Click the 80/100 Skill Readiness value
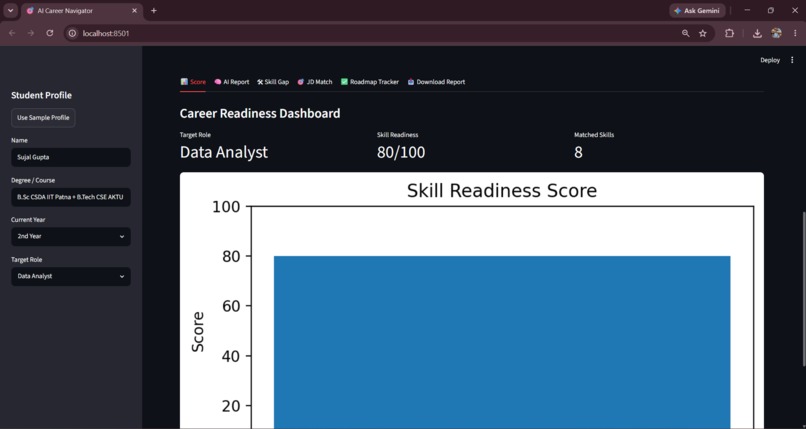 [401, 152]
